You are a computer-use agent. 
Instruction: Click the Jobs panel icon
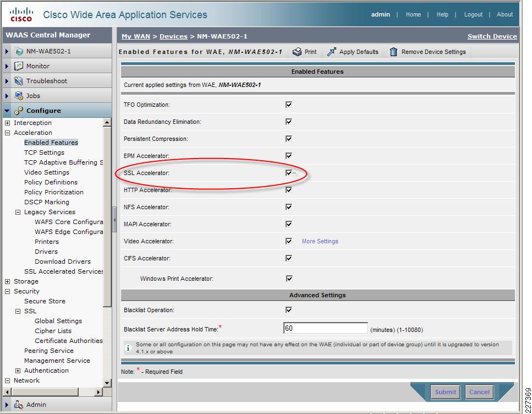(18, 96)
